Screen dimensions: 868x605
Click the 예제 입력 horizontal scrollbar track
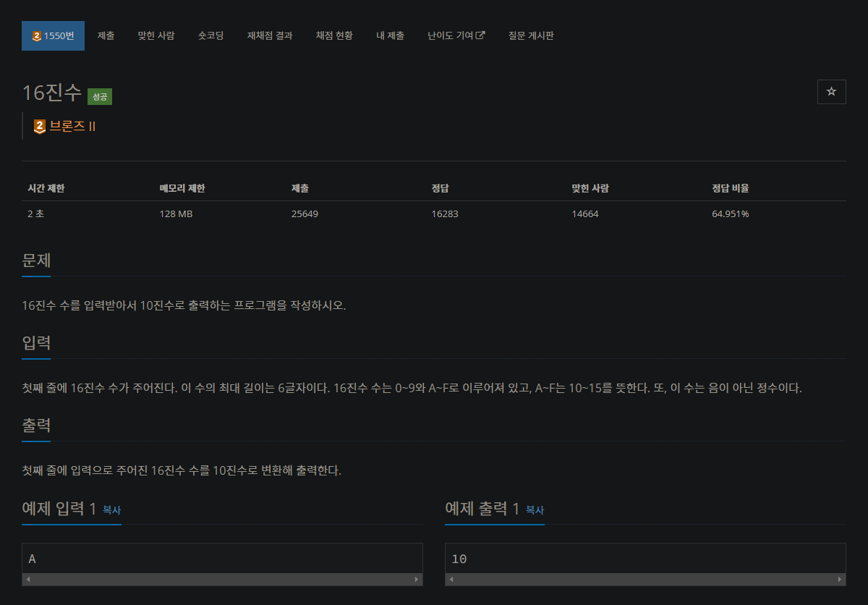[223, 580]
